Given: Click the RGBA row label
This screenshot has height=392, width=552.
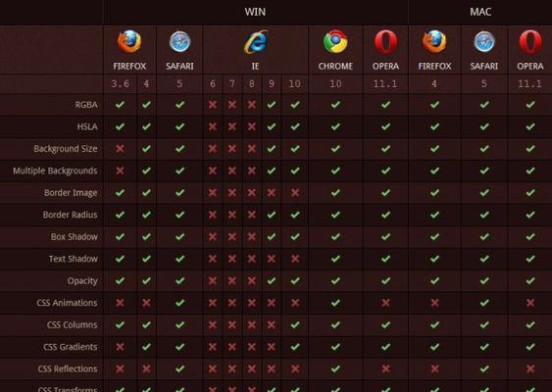Looking at the screenshot, I should [x=86, y=105].
